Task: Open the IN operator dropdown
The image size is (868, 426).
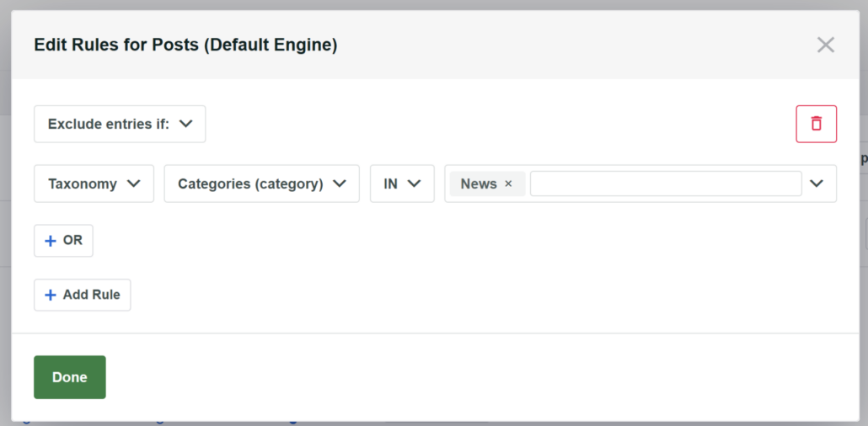Action: 401,184
